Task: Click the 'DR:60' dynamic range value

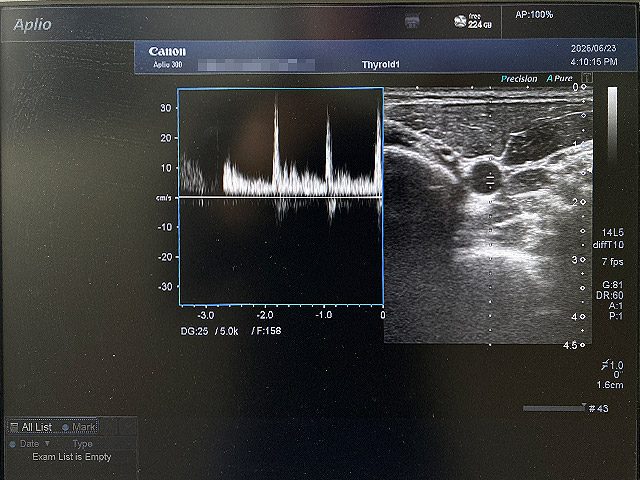Action: [x=610, y=295]
